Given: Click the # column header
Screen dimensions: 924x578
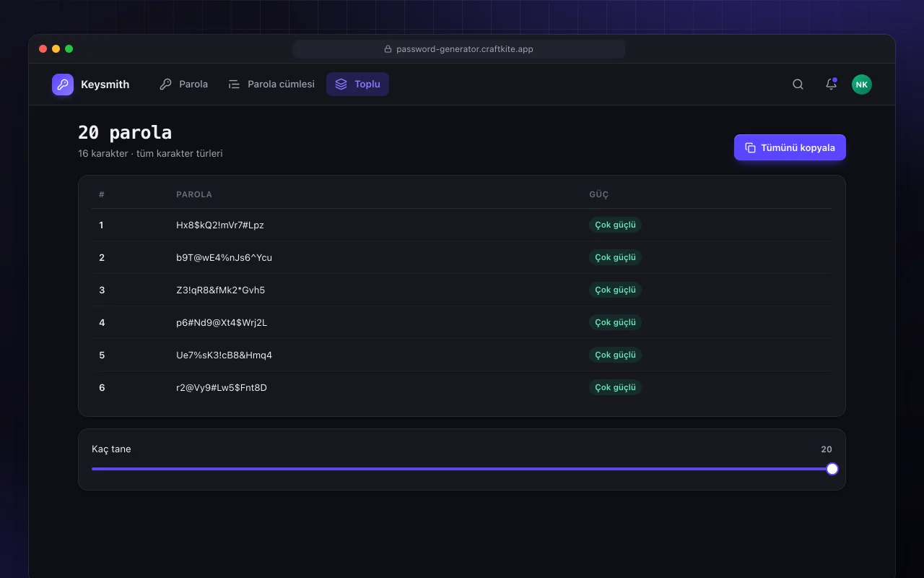Looking at the screenshot, I should 102,194.
